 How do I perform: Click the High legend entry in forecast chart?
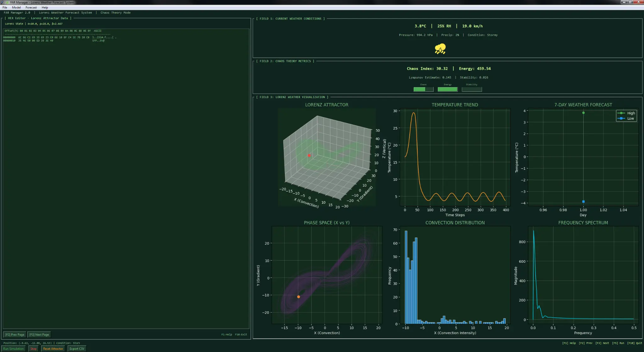click(x=626, y=113)
